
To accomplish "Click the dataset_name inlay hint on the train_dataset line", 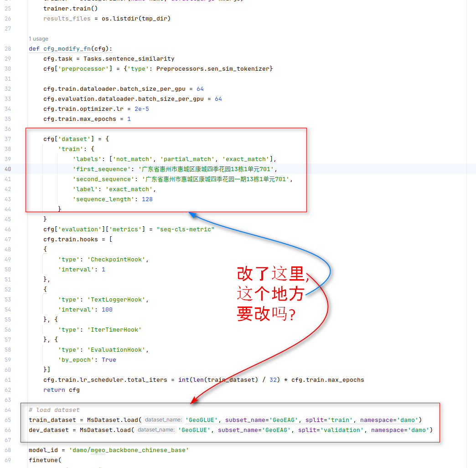I will (163, 420).
